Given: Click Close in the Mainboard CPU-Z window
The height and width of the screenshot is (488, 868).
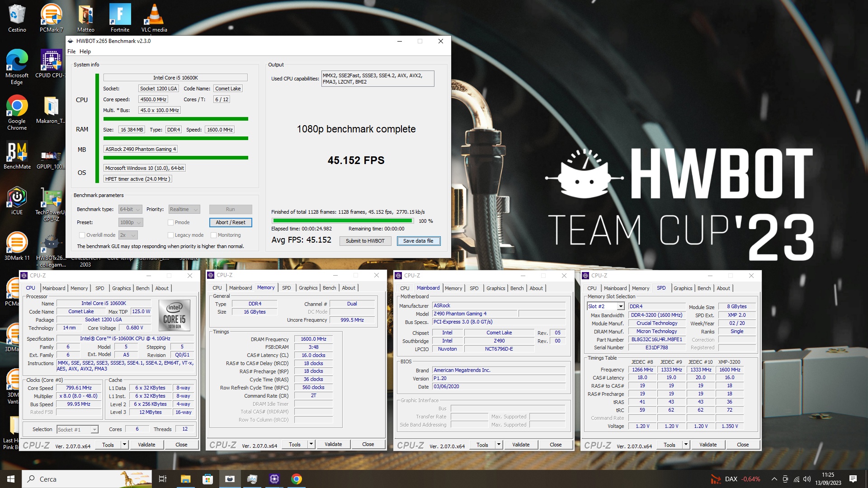Looking at the screenshot, I should (x=556, y=445).
